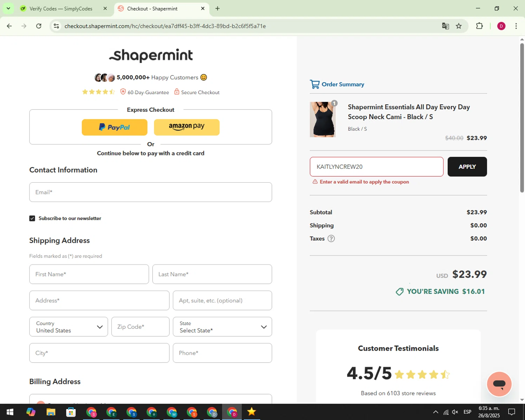Click the ESP language indicator
Viewport: 525px width, 420px height.
click(x=467, y=412)
